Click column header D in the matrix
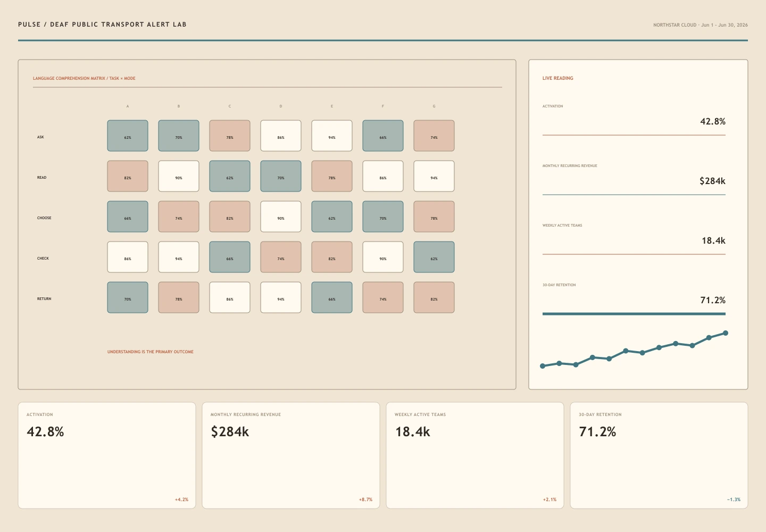 [281, 106]
